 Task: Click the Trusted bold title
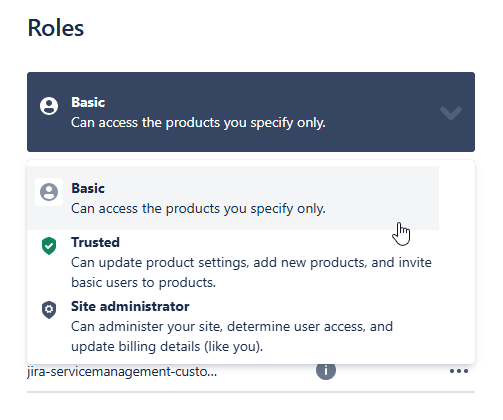point(95,242)
